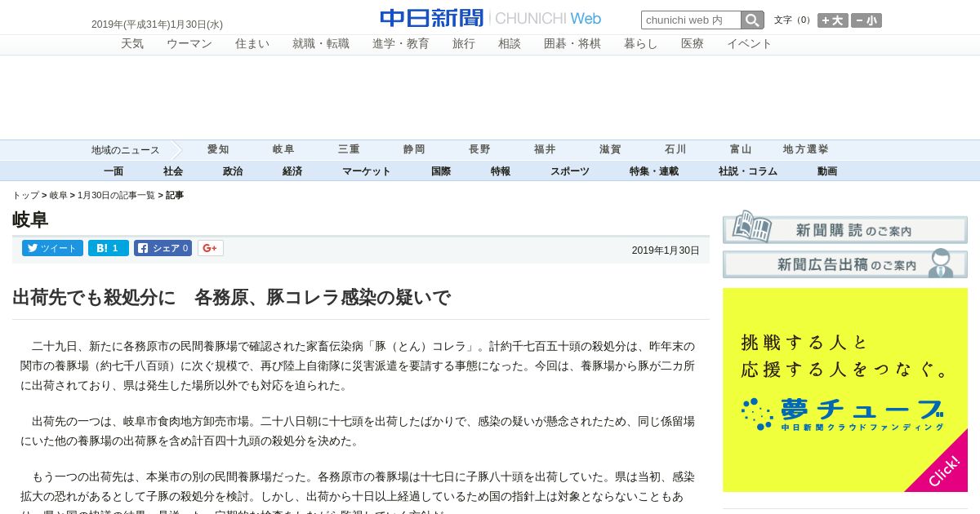Share article via Google+ button
The height and width of the screenshot is (514, 980).
tap(210, 248)
